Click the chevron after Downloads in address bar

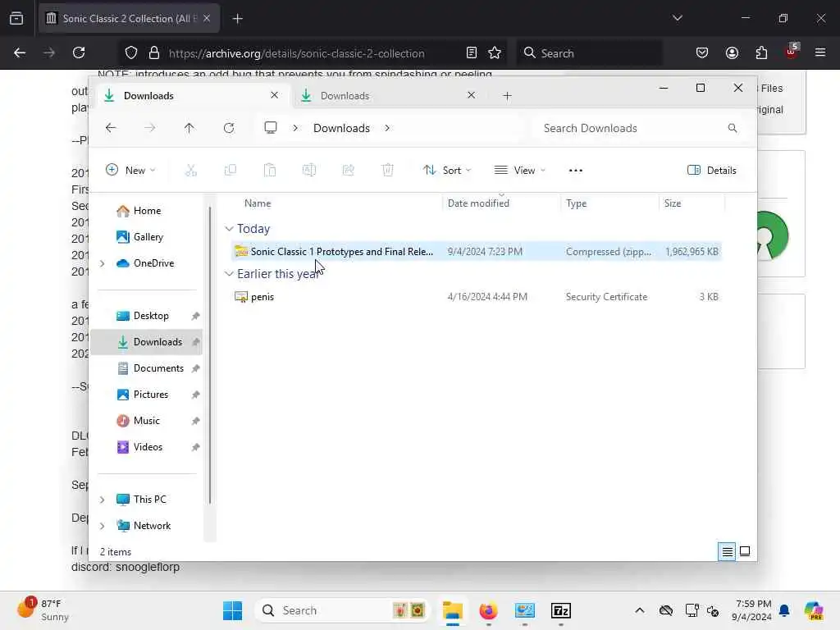[387, 128]
